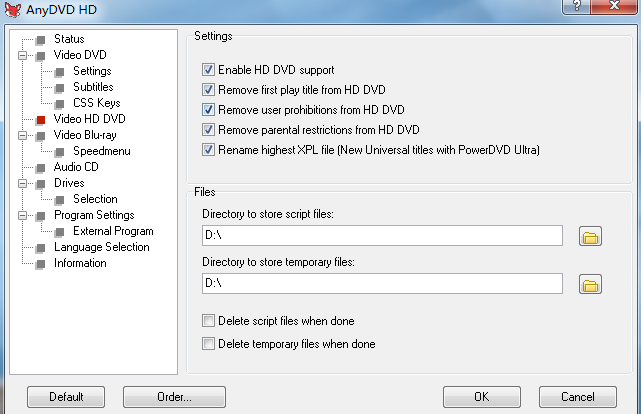Click the Audio CD node icon

coord(40,168)
